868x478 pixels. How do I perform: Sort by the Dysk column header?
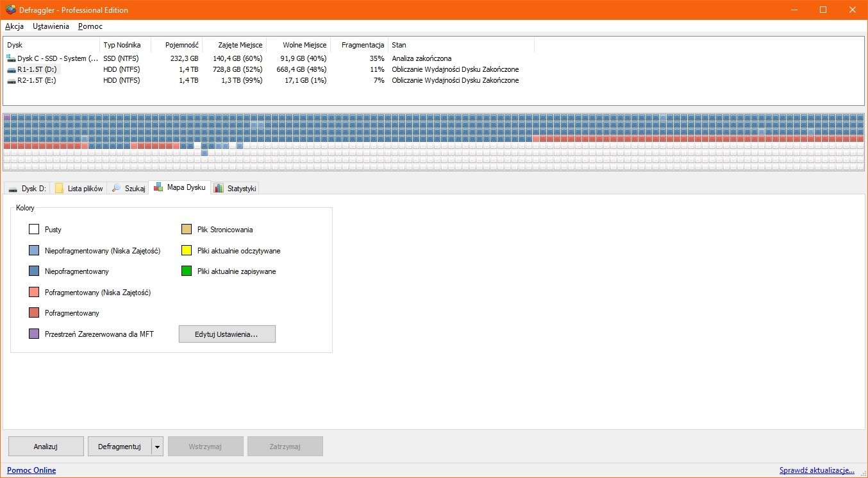pyautogui.click(x=51, y=45)
